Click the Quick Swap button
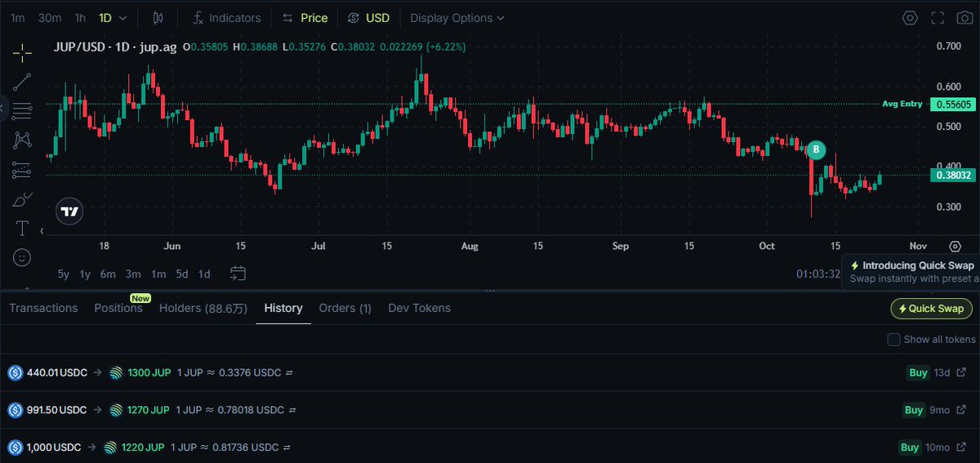980x463 pixels. tap(932, 308)
